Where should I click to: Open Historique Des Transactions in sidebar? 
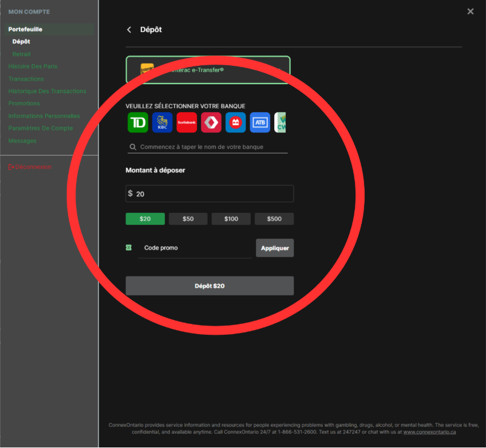pos(47,91)
